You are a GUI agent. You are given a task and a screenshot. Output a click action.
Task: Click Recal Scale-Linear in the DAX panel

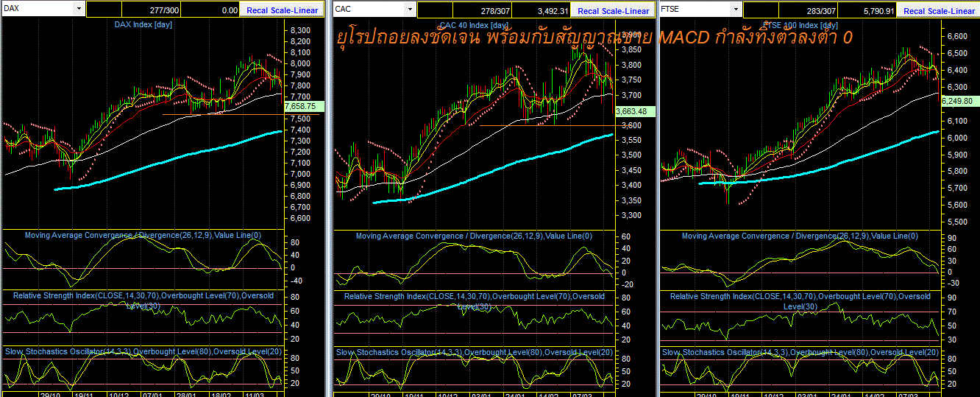pyautogui.click(x=282, y=10)
